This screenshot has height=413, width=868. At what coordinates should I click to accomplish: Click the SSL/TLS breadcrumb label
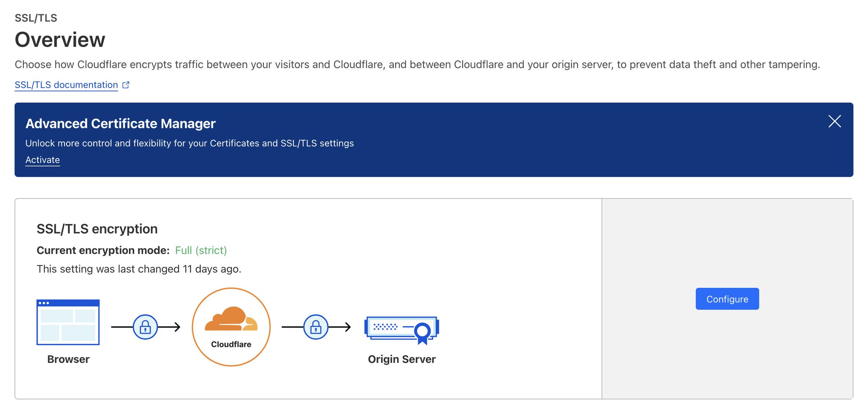pyautogui.click(x=36, y=18)
